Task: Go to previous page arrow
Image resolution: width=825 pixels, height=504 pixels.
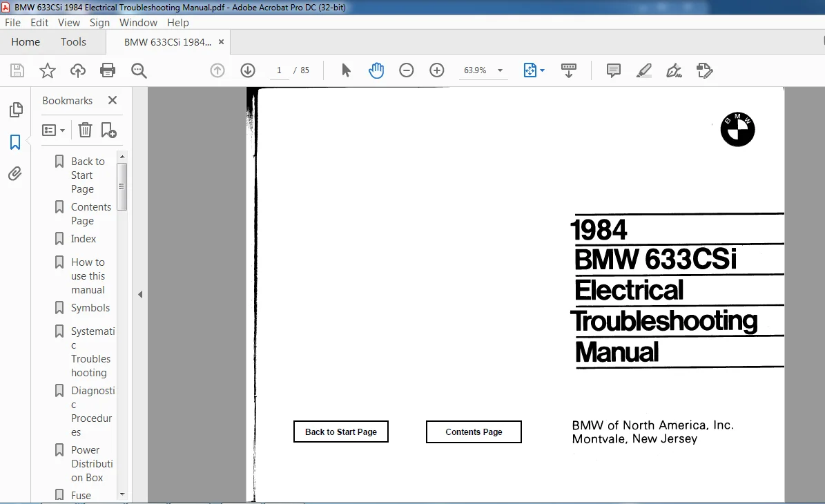Action: [217, 70]
